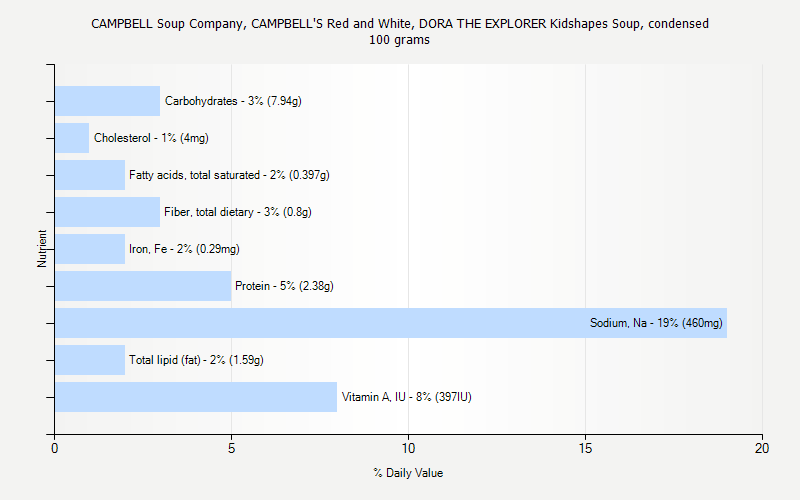The height and width of the screenshot is (500, 800).
Task: Click the x-axis tick label 0
Action: pos(55,449)
